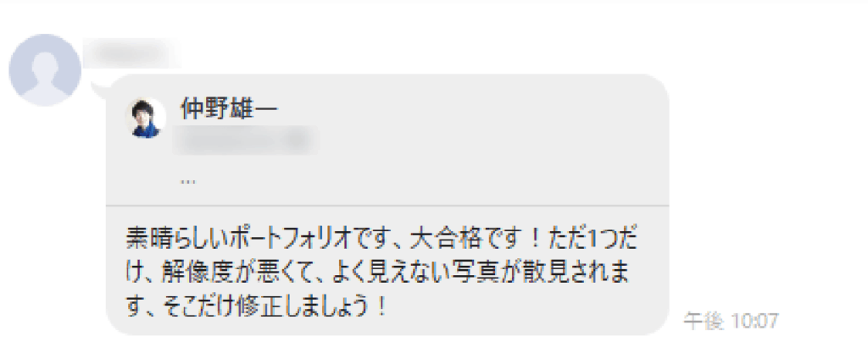868x364 pixels.
Task: Select the word 解像度 in the message
Action: tap(191, 273)
